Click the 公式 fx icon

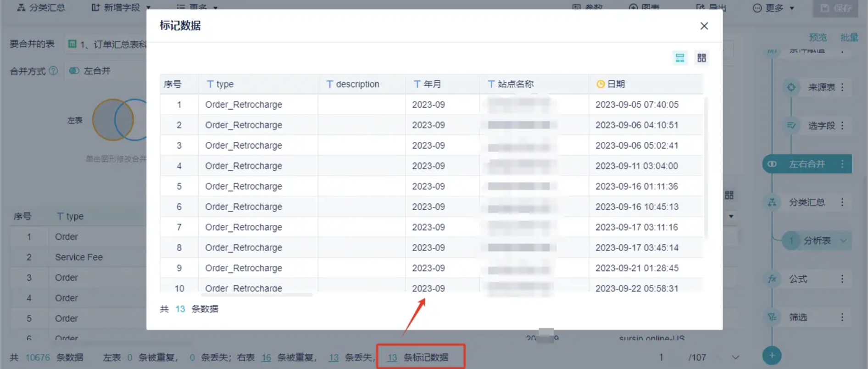click(x=772, y=279)
